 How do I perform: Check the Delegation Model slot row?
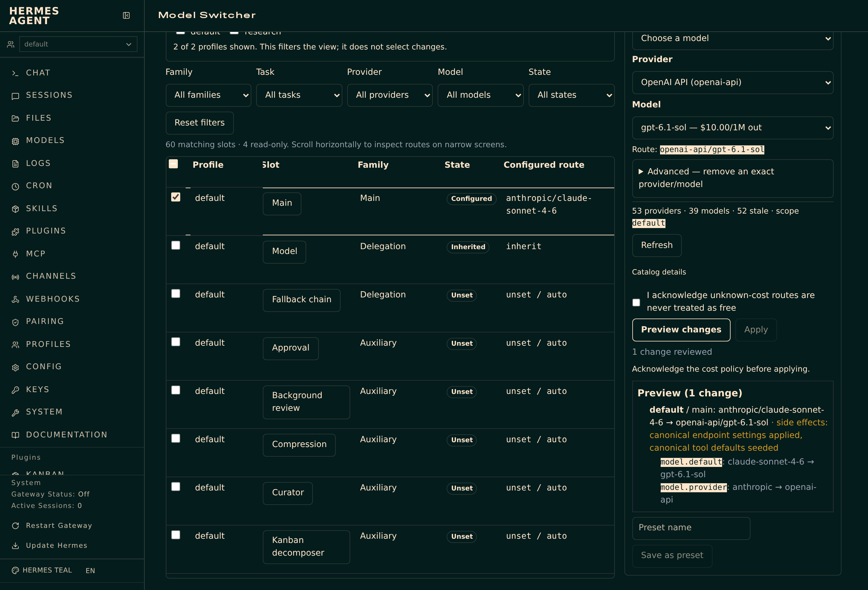click(175, 245)
